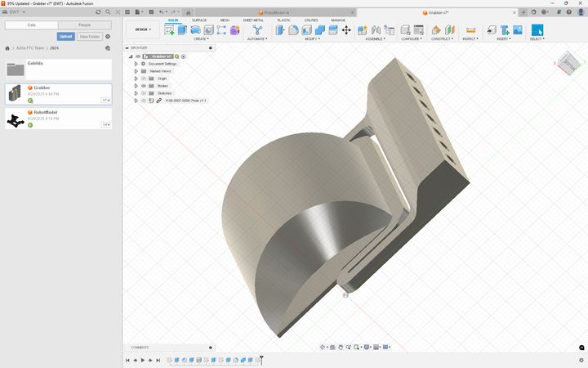Refresh the data panel
Image resolution: width=588 pixels, height=368 pixels.
pyautogui.click(x=99, y=12)
